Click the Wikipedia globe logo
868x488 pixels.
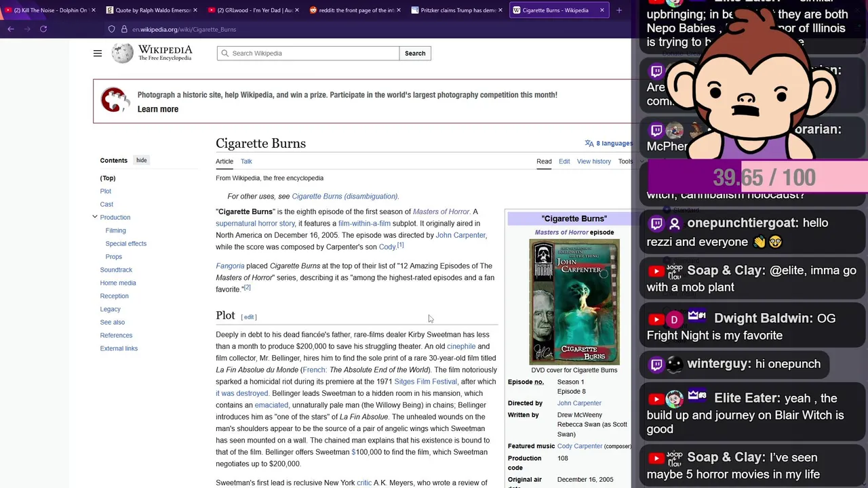coord(122,54)
